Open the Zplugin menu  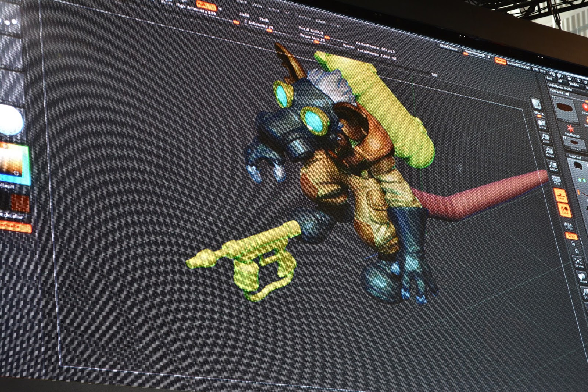(320, 21)
